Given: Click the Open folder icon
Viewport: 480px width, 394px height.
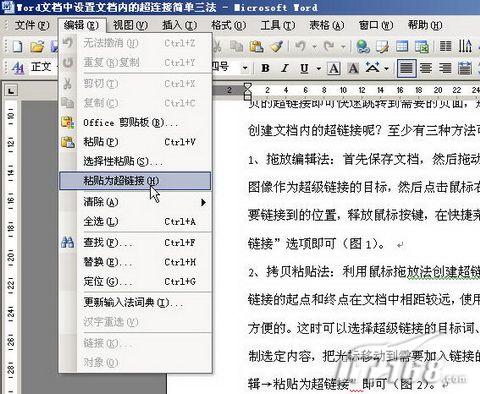Looking at the screenshot, I should 37,46.
